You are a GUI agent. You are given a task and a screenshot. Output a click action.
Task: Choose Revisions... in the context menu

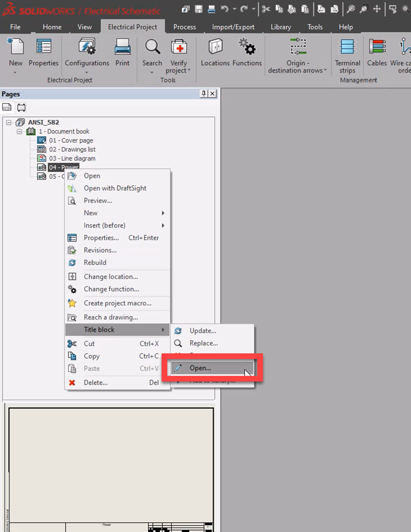coord(117,250)
